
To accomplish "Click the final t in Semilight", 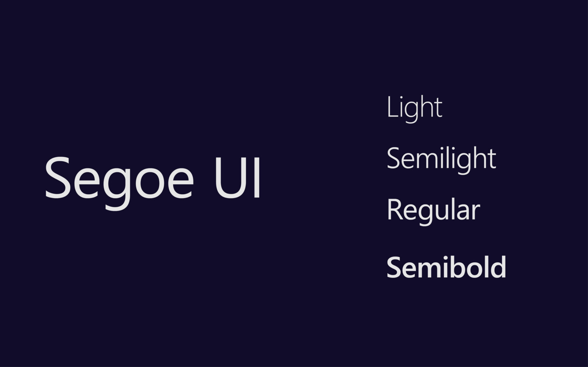I will (x=492, y=160).
